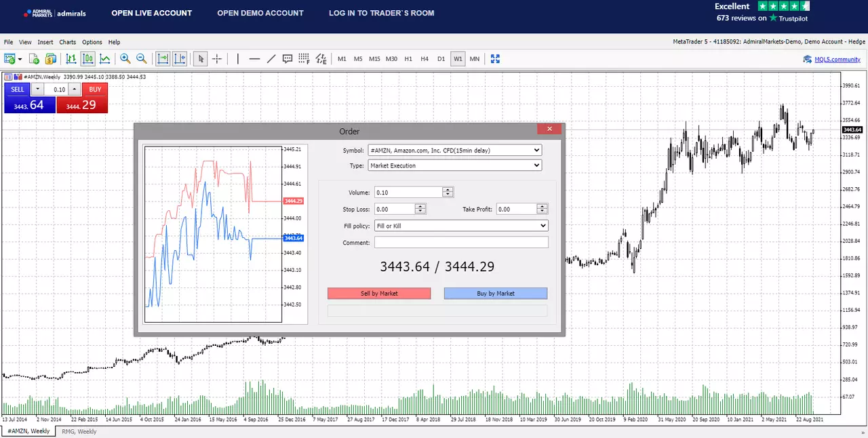Select the crosshair tool
Image resolution: width=868 pixels, height=438 pixels.
click(217, 59)
